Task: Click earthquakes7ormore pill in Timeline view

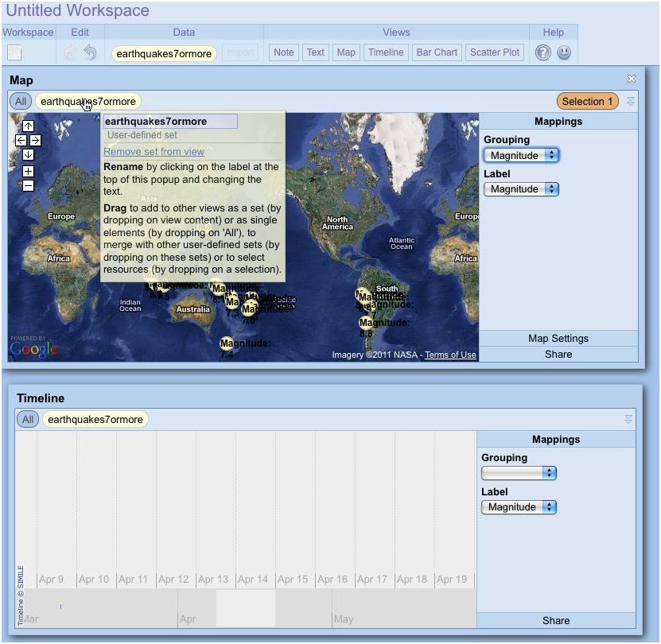Action: 95,419
